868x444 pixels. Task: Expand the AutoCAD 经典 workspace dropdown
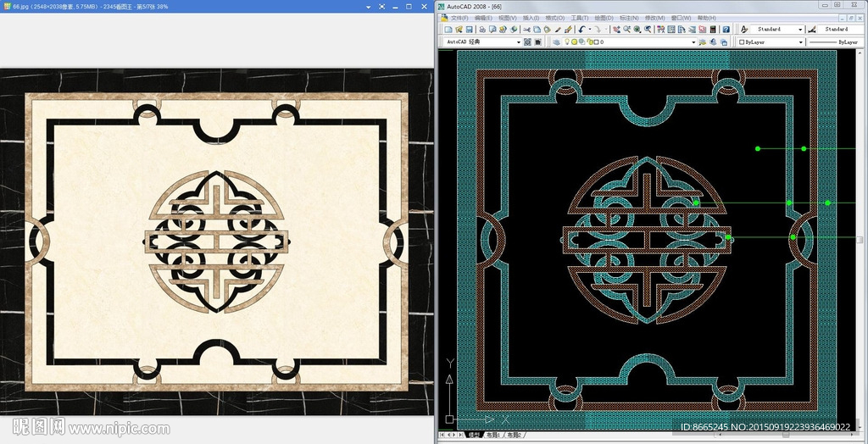518,42
